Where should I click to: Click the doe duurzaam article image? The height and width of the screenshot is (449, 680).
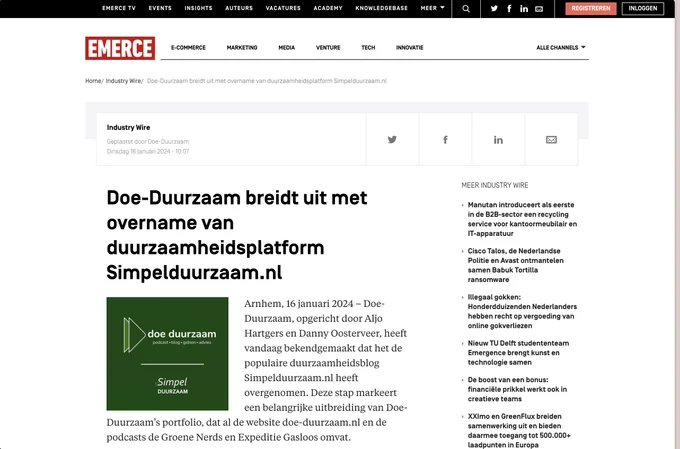click(167, 354)
